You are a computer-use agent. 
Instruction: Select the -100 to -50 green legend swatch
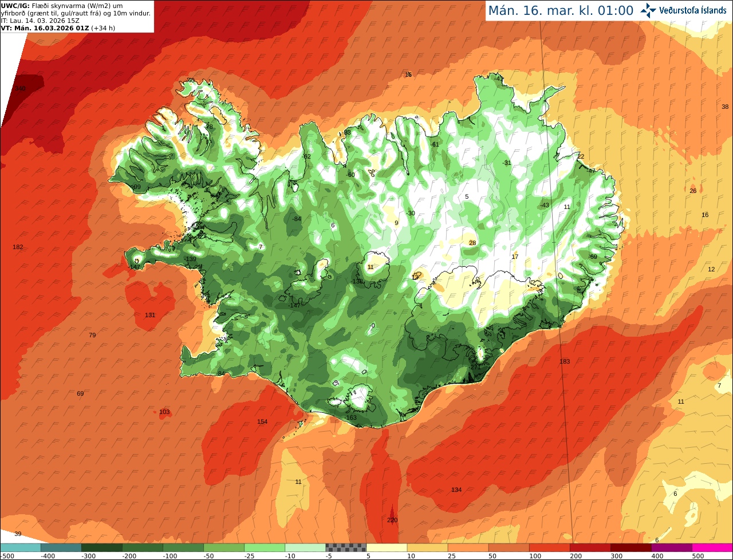click(x=183, y=547)
